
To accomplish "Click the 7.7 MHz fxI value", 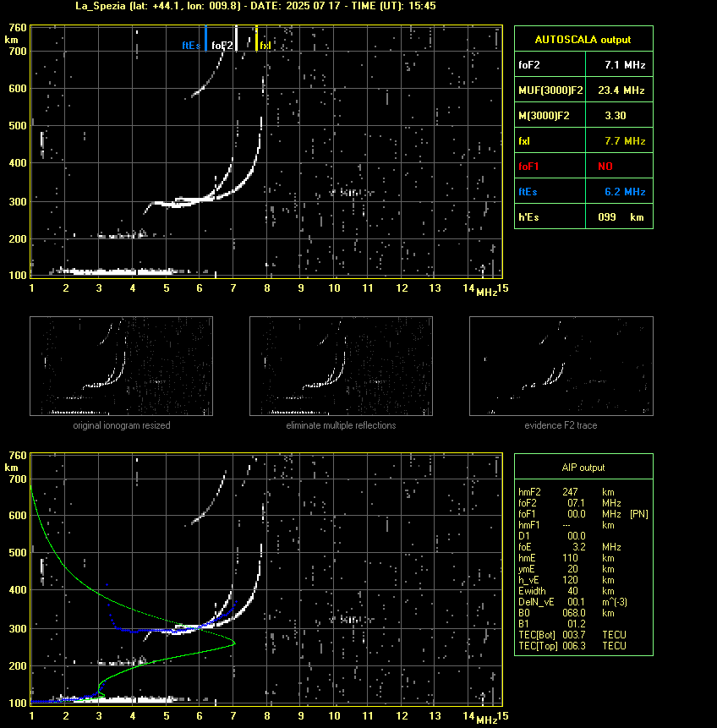I will click(625, 140).
